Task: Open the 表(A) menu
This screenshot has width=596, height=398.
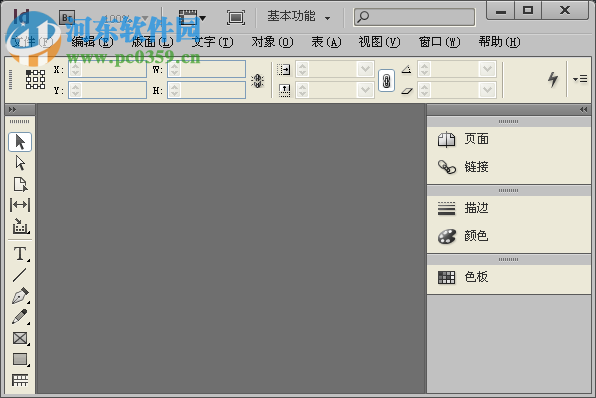Action: pyautogui.click(x=326, y=42)
